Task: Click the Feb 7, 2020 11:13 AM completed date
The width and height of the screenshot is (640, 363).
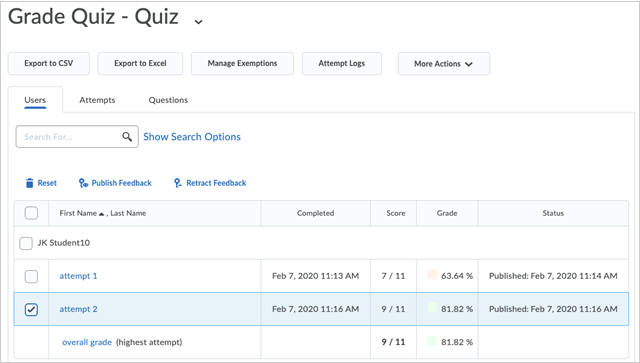Action: click(316, 276)
